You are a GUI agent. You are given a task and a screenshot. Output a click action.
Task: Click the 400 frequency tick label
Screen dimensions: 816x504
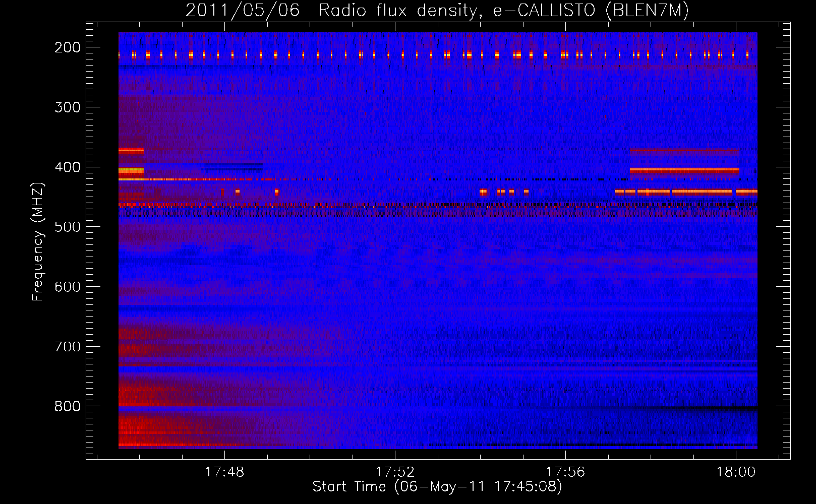click(x=68, y=167)
